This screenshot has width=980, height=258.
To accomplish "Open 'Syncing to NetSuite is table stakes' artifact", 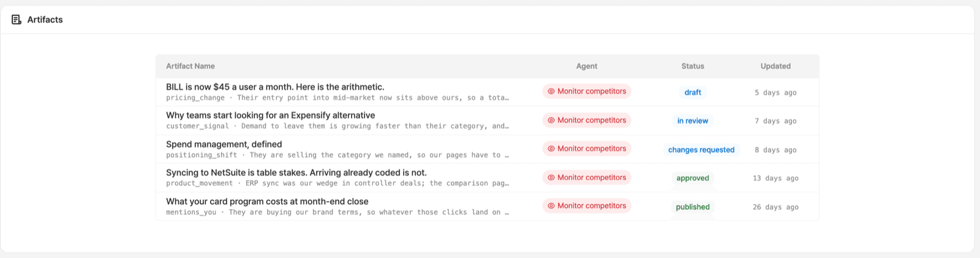I will (x=296, y=172).
